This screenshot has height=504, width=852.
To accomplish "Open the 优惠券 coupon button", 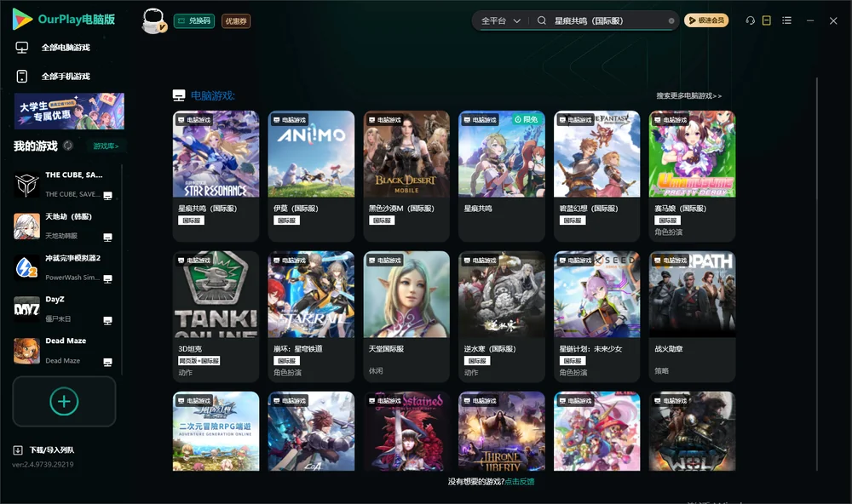I will (236, 21).
